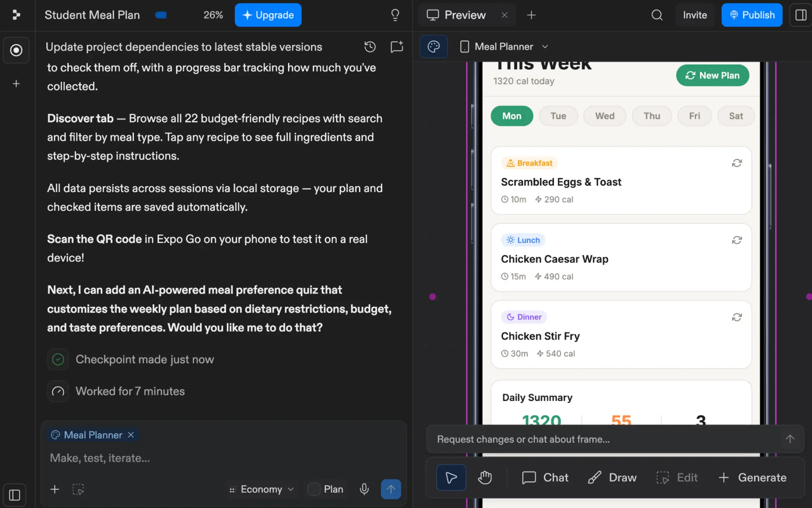Image resolution: width=812 pixels, height=508 pixels.
Task: Click the Breakfast label badge
Action: point(529,163)
